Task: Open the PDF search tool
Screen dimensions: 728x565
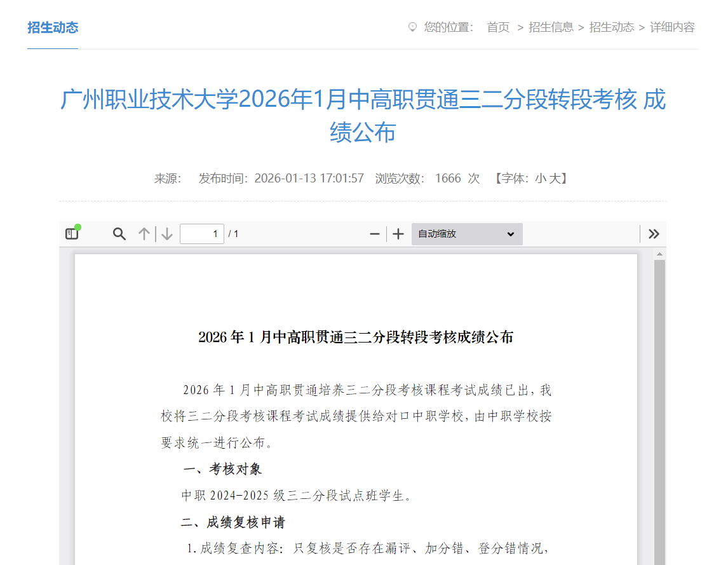Action: [x=119, y=234]
